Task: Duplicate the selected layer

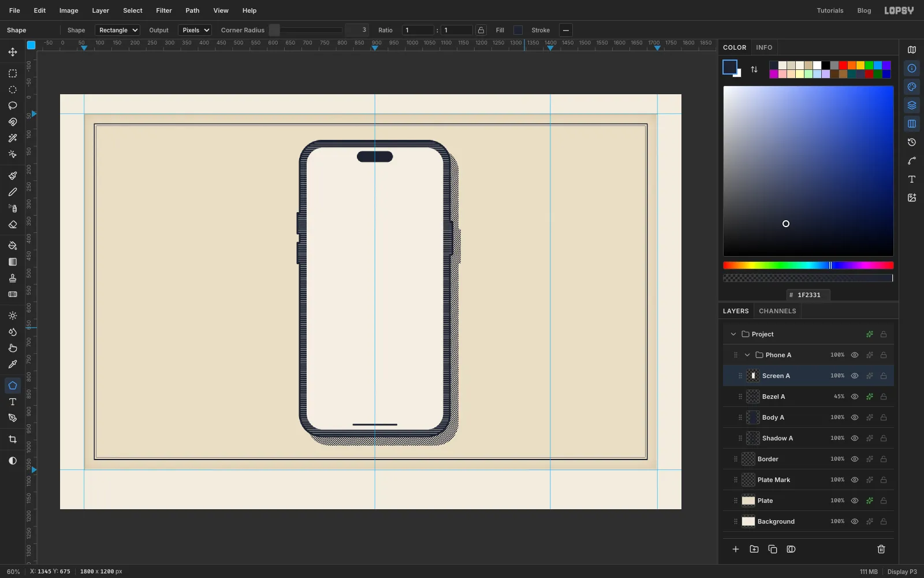Action: click(773, 549)
